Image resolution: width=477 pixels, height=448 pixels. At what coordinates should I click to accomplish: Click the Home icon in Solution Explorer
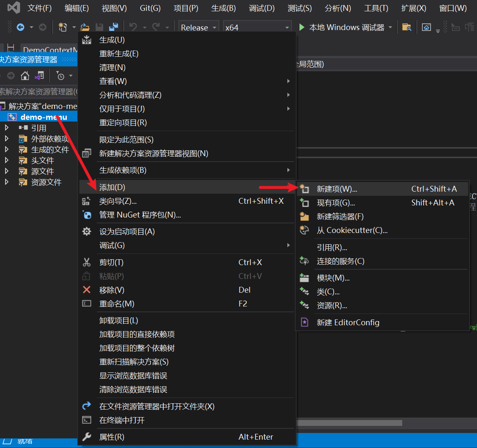pos(25,76)
